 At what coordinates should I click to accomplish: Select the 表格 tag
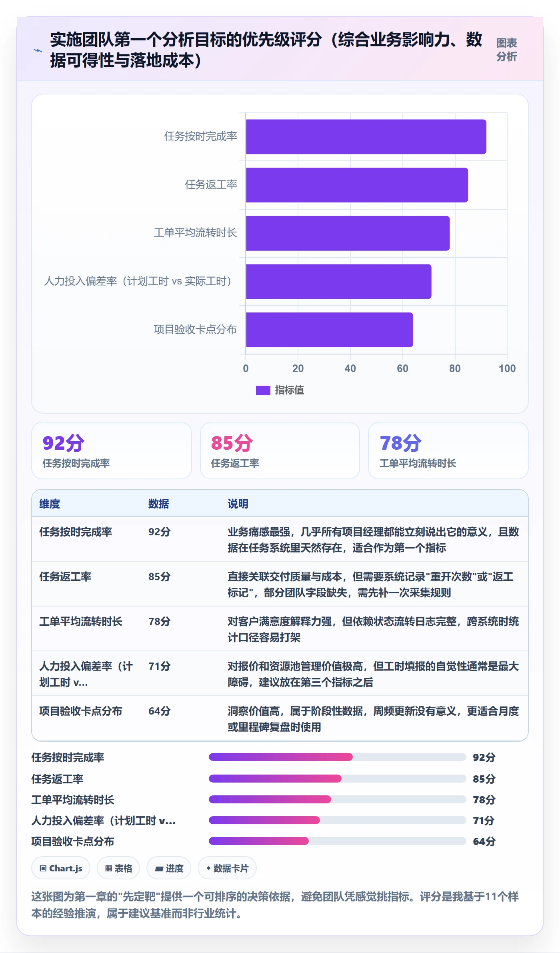(x=118, y=868)
